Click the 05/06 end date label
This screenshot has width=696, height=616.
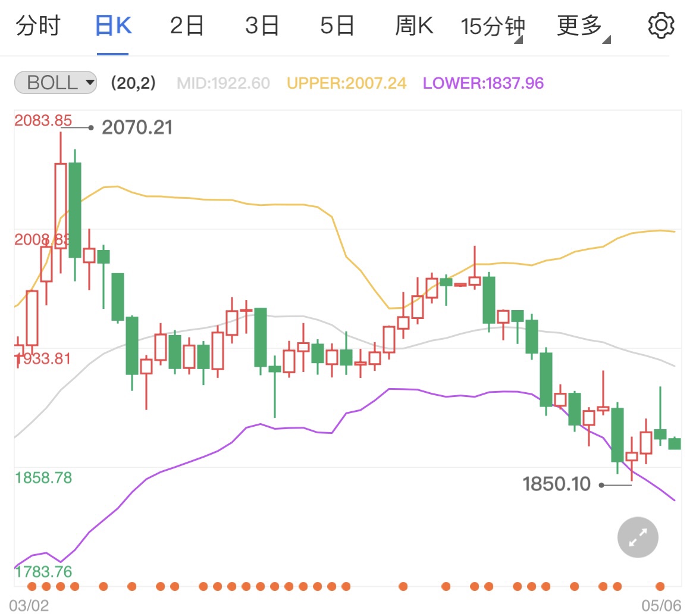(x=661, y=605)
